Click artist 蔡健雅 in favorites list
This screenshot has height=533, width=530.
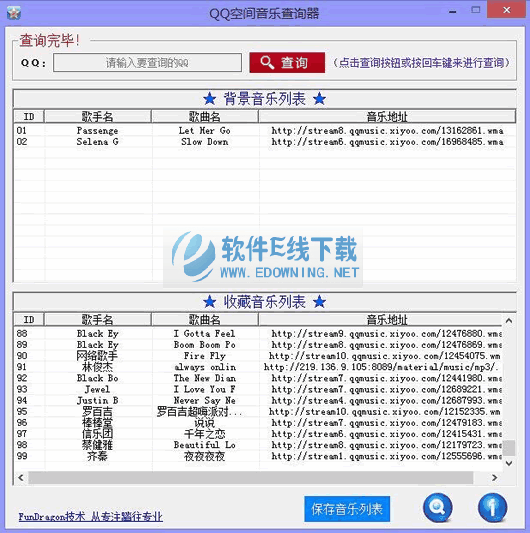(97, 445)
